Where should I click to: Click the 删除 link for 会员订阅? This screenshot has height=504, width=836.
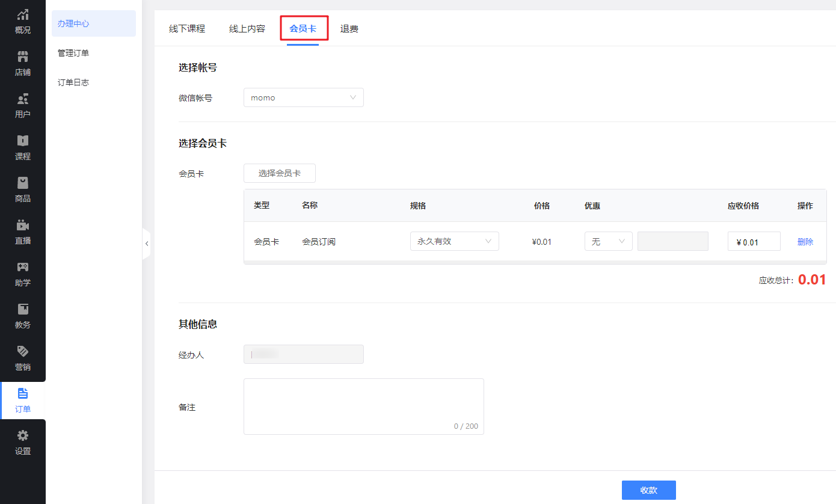pyautogui.click(x=805, y=242)
